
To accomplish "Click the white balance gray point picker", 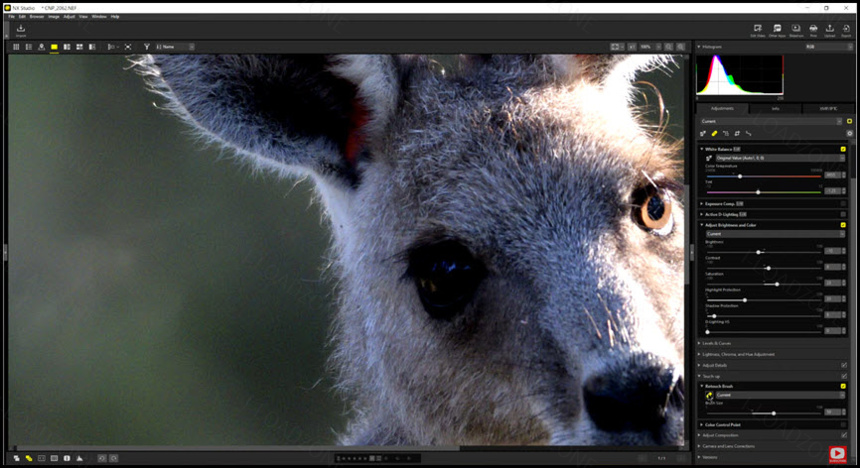I will point(709,158).
